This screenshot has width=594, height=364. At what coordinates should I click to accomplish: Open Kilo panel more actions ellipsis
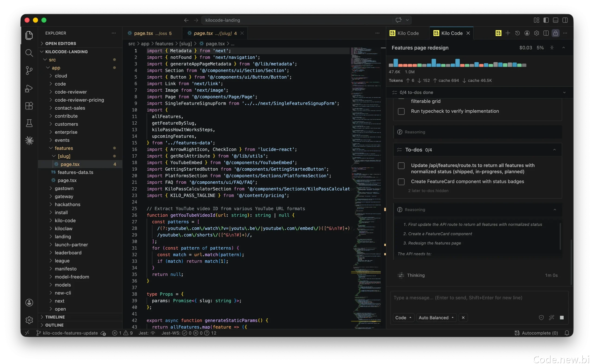click(565, 33)
